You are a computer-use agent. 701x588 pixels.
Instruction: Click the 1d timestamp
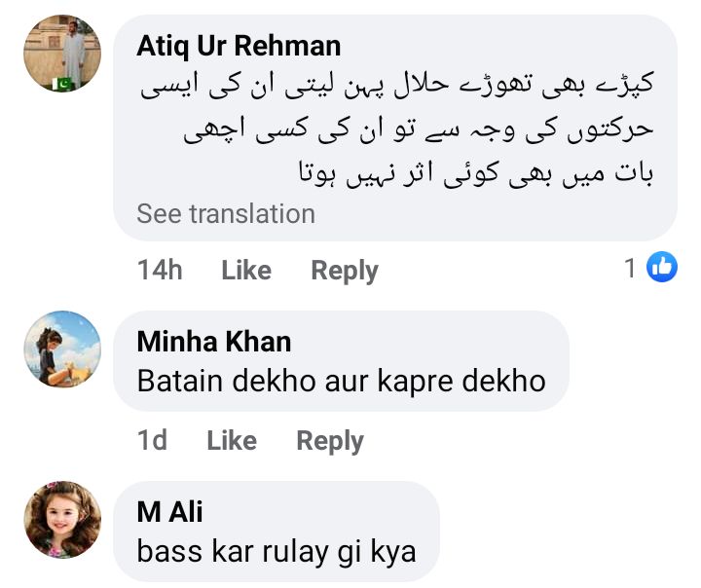152,441
